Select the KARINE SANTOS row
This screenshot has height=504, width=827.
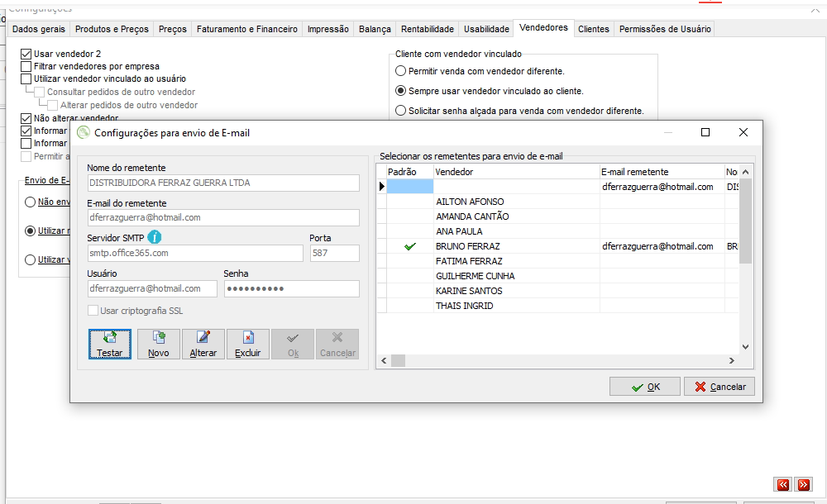click(557, 291)
